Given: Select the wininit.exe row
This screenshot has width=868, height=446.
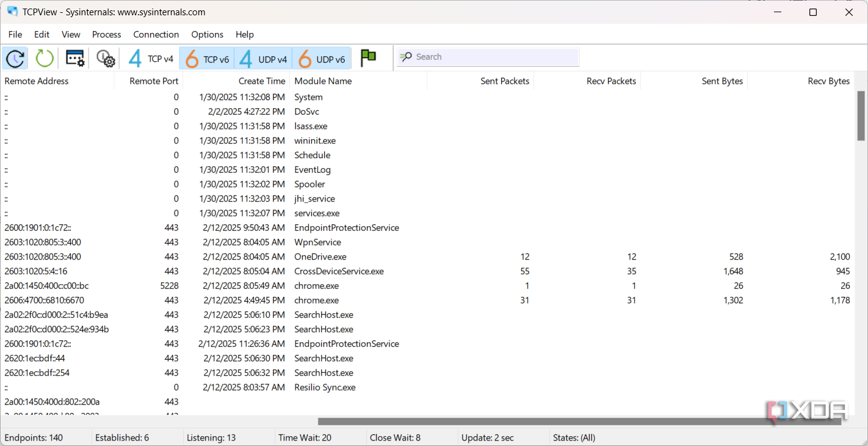Looking at the screenshot, I should [427, 141].
